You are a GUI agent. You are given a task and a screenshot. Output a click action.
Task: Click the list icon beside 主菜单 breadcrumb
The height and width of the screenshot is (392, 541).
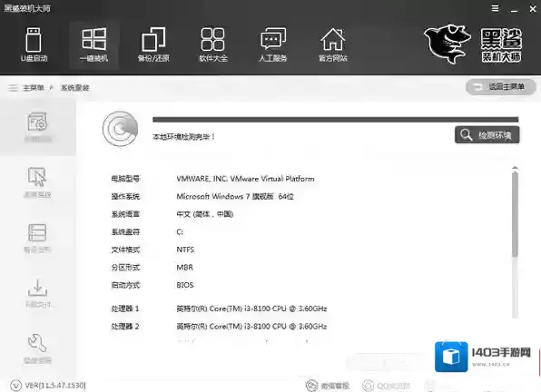[x=13, y=88]
